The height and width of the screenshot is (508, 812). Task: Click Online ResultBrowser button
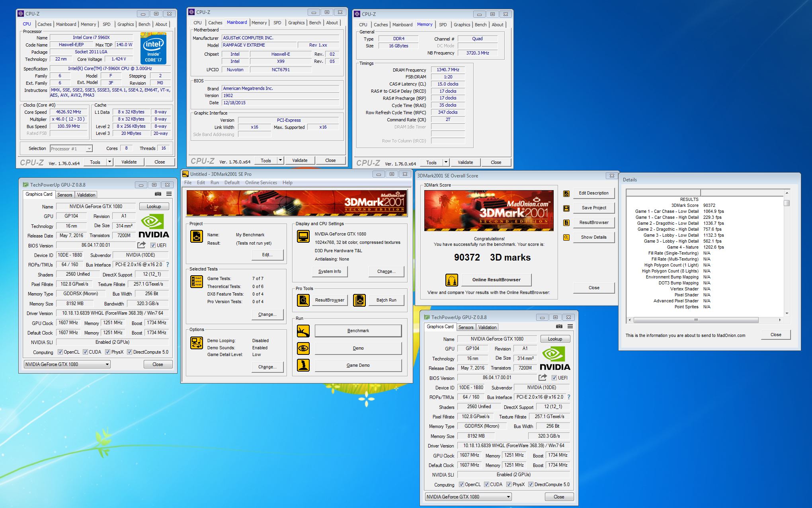point(496,280)
